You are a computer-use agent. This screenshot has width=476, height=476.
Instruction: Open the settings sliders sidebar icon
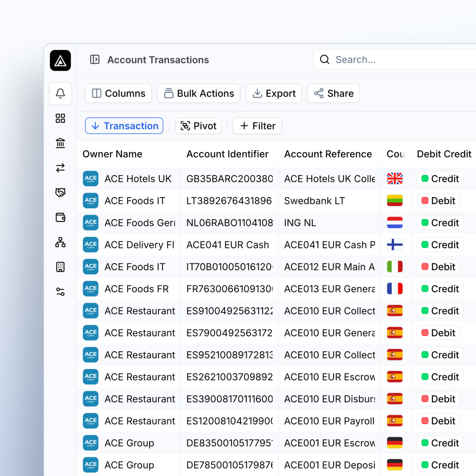click(x=60, y=291)
